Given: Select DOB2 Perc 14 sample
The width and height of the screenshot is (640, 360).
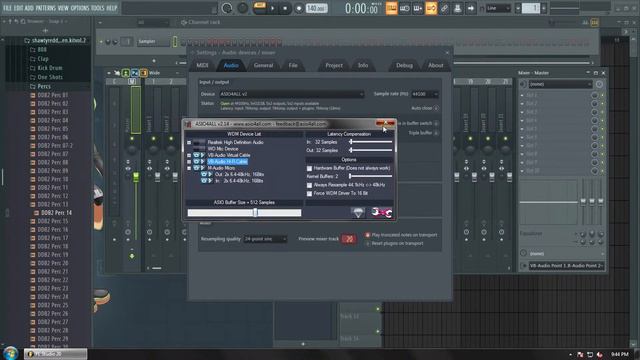Looking at the screenshot, I should coord(56,213).
